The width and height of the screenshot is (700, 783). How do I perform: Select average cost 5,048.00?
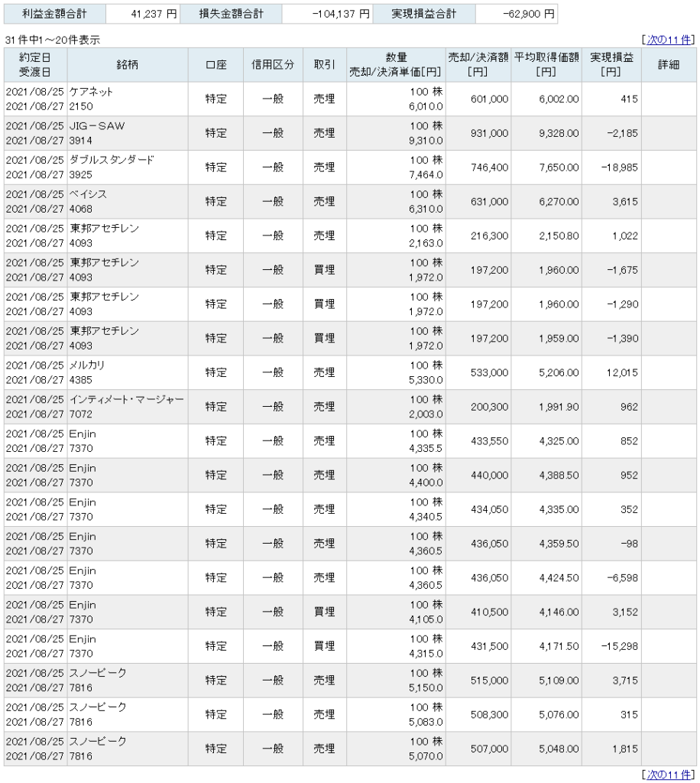559,749
